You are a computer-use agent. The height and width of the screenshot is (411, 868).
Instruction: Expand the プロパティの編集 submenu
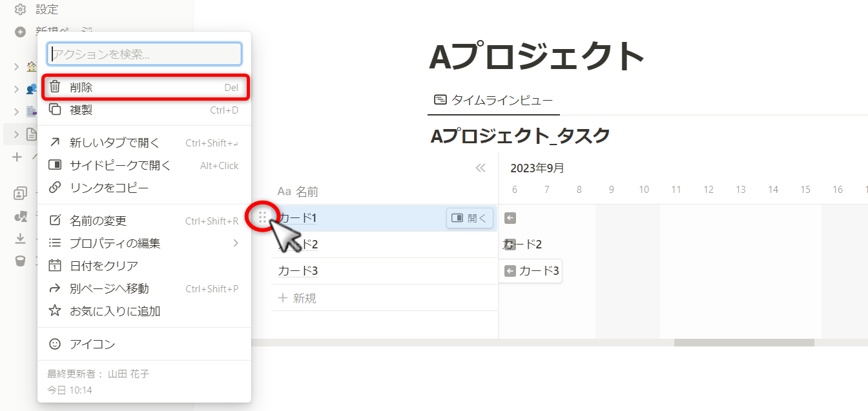point(236,243)
